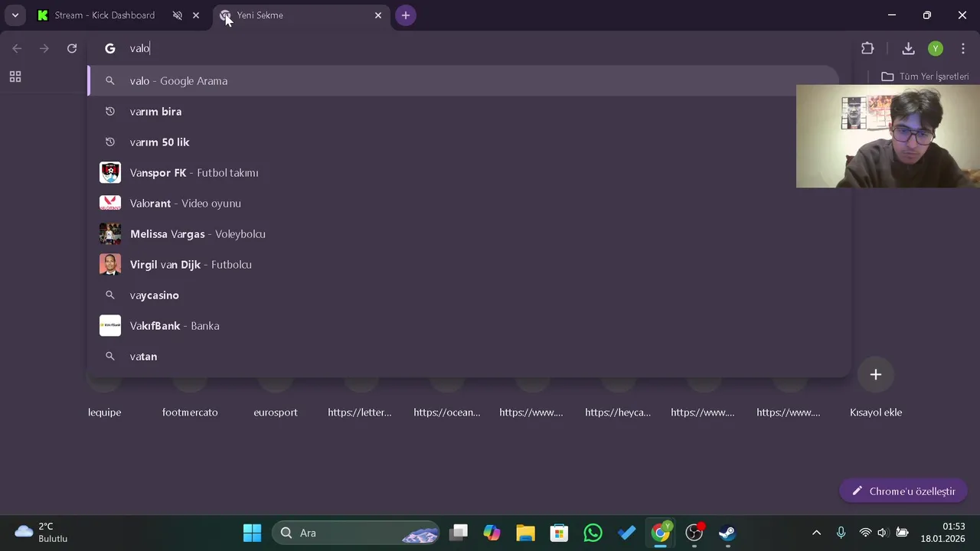Viewport: 980px width, 551px height.
Task: Open Task View on the taskbar
Action: pos(459,533)
